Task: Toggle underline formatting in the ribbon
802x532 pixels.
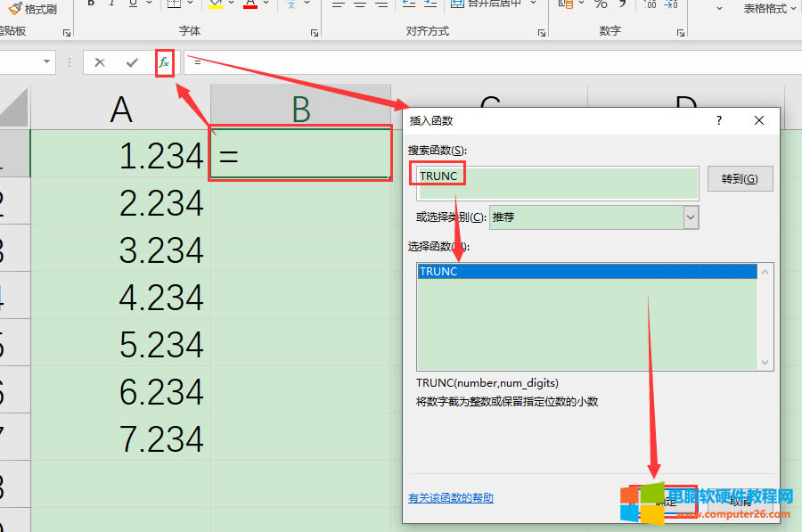Action: [133, 4]
